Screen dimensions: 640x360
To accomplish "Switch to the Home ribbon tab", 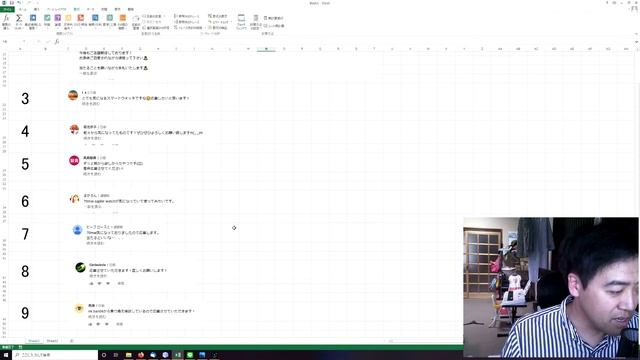I will click(x=23, y=9).
